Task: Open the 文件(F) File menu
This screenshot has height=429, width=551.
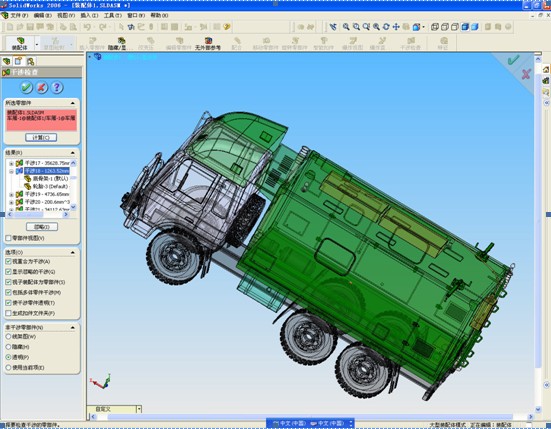Action: [x=19, y=15]
